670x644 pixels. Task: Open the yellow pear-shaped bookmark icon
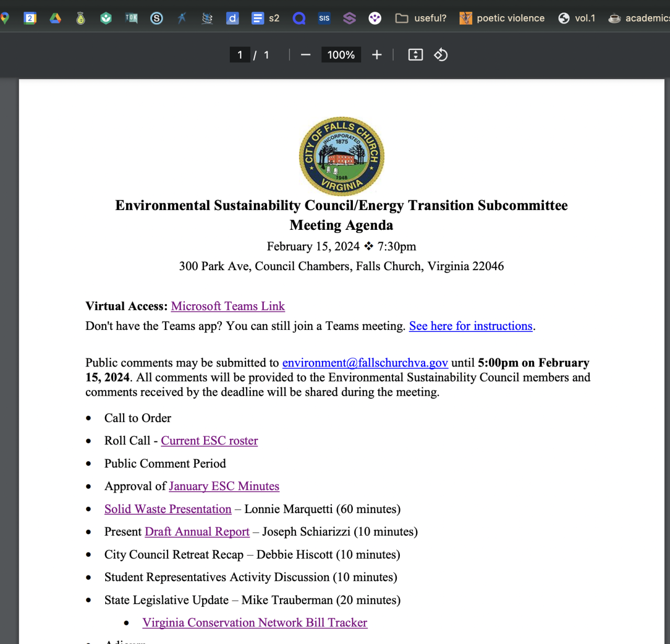(81, 18)
